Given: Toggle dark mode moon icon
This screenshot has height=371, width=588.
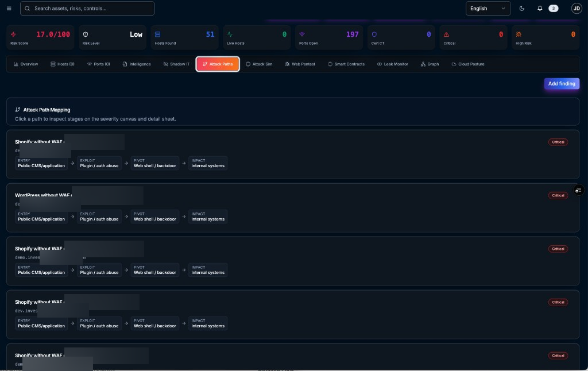Looking at the screenshot, I should click(521, 8).
